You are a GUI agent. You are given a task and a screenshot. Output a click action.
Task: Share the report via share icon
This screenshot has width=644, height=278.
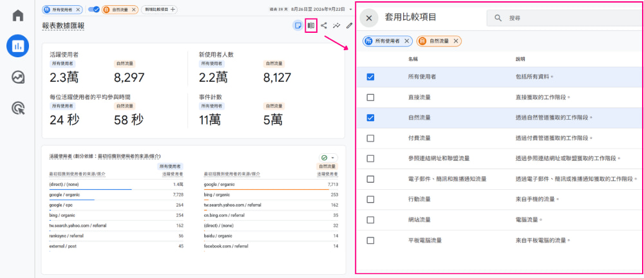coord(324,26)
